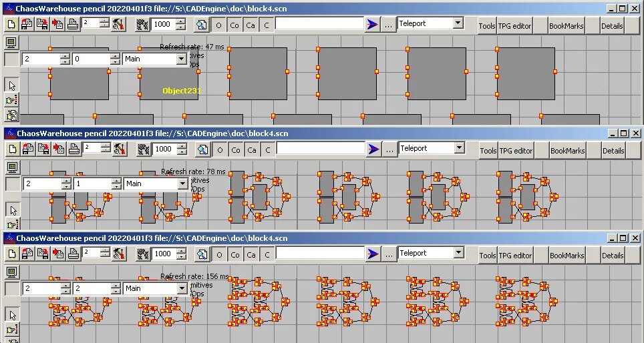Open hammer-and-wrench settings icon in top window
The height and width of the screenshot is (343, 644).
click(x=118, y=24)
